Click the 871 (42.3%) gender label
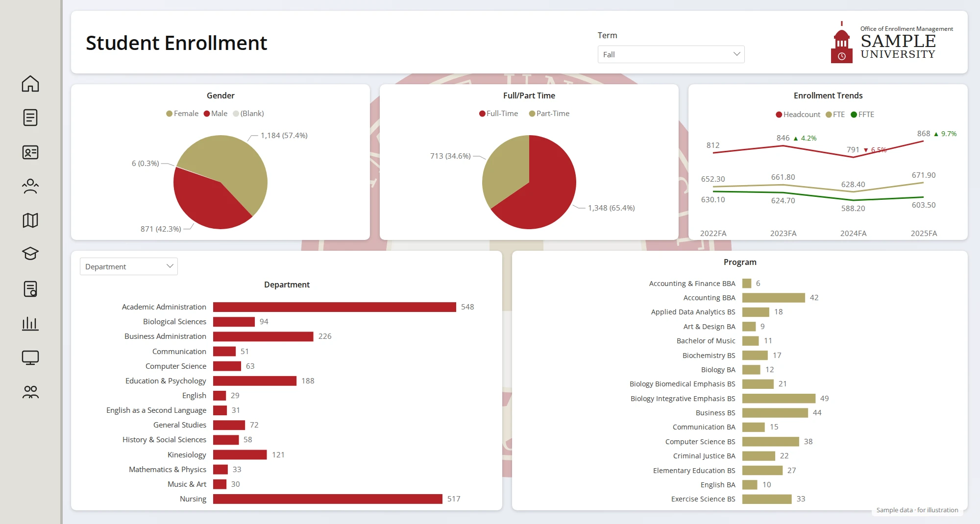980x524 pixels. (x=161, y=229)
